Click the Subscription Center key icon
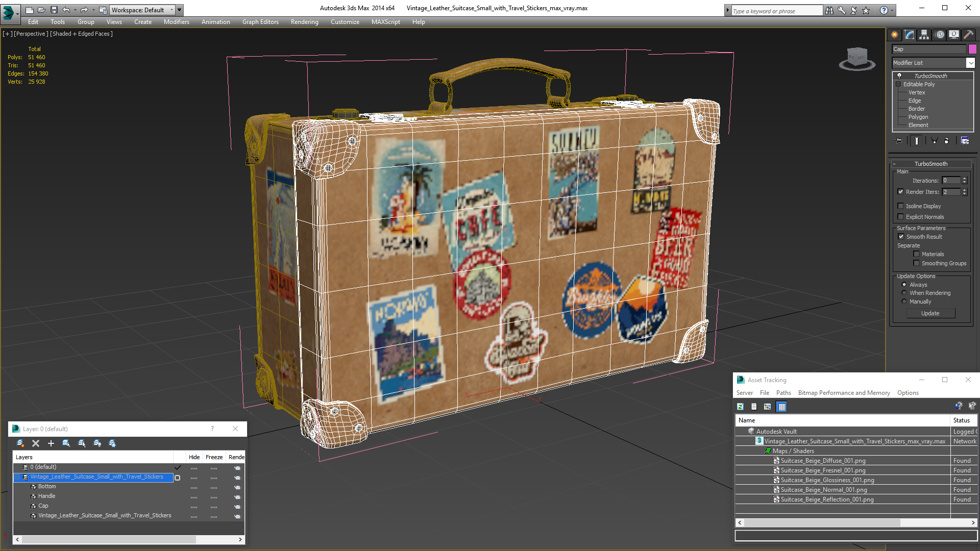 pos(842,10)
